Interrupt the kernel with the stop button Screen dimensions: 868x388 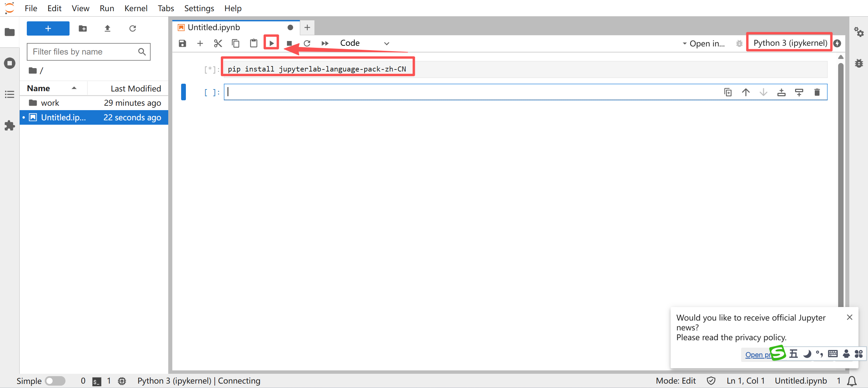[289, 43]
